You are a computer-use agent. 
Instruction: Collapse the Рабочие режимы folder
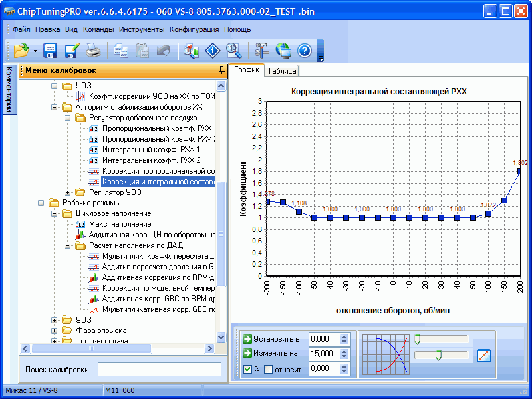point(43,203)
